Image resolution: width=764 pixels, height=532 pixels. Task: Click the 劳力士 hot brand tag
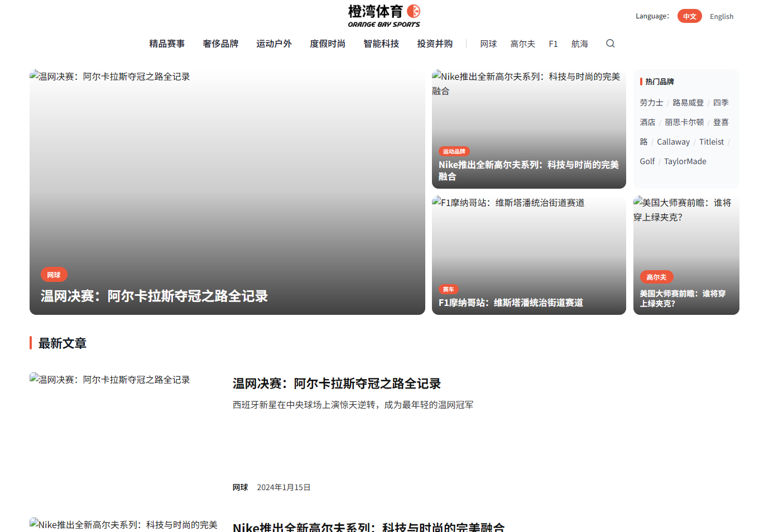651,103
